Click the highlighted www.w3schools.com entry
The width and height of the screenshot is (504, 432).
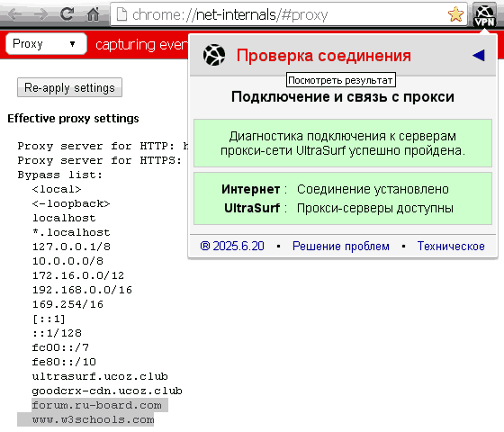point(93,419)
